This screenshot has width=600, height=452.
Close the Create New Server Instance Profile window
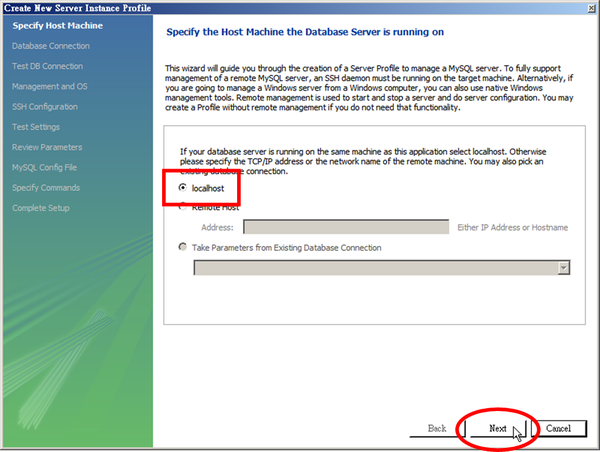click(592, 8)
